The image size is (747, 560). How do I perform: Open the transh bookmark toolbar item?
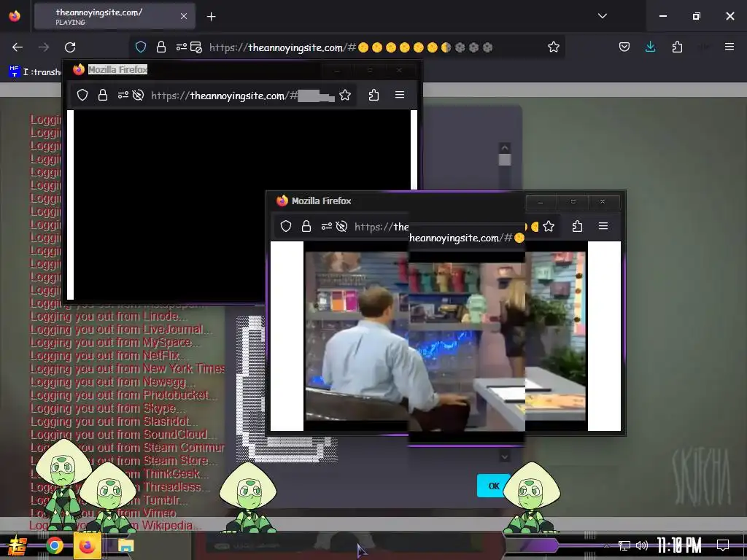click(x=36, y=72)
